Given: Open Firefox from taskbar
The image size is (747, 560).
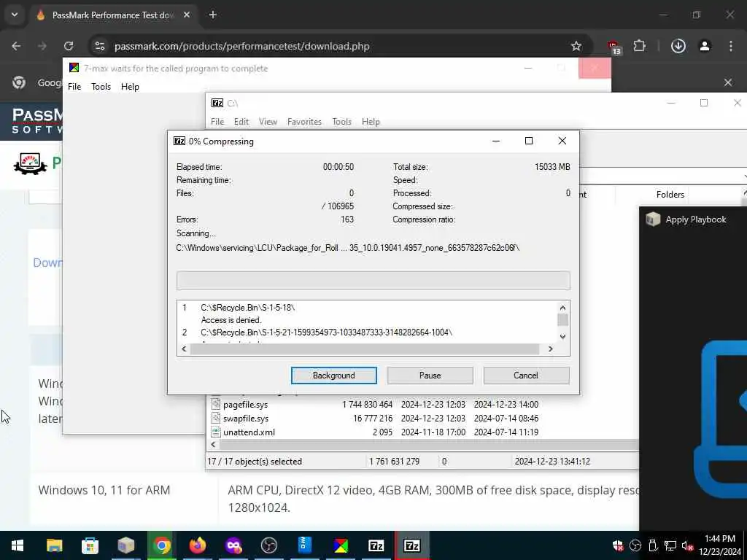Looking at the screenshot, I should click(197, 545).
